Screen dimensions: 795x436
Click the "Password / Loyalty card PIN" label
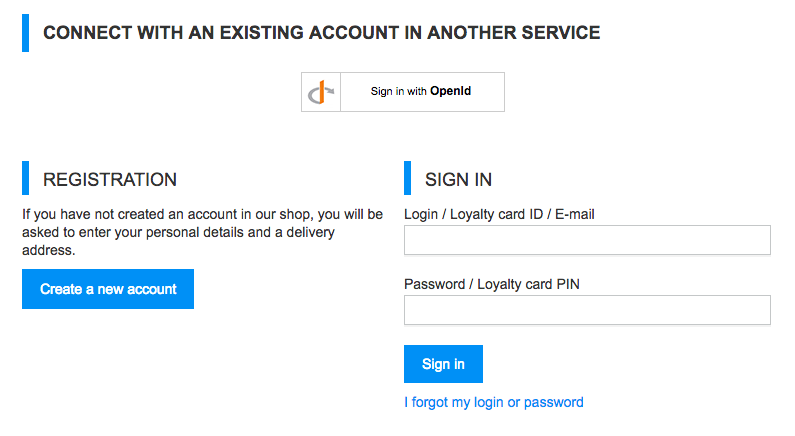click(491, 284)
